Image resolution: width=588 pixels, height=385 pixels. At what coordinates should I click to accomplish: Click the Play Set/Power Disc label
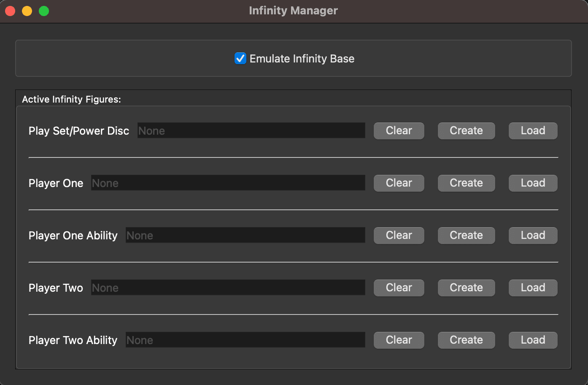click(79, 131)
